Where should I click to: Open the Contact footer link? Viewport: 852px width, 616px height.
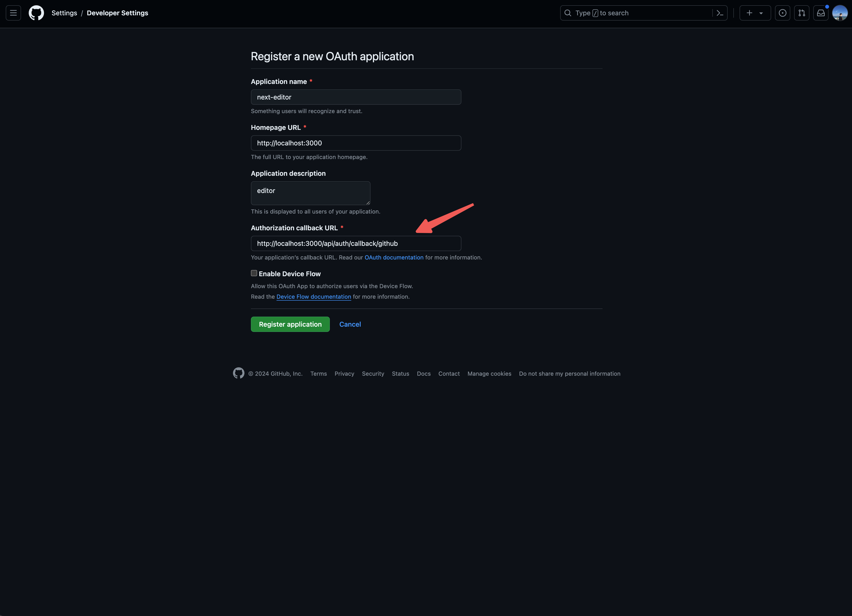[449, 374]
